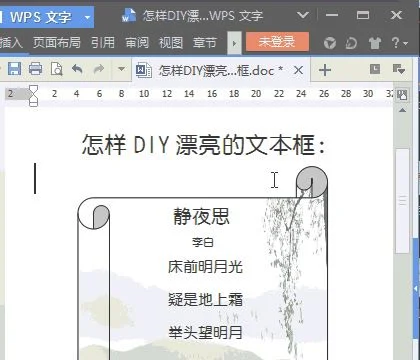The width and height of the screenshot is (420, 360).
Task: Open the 引用 ribbon tab
Action: tap(103, 42)
